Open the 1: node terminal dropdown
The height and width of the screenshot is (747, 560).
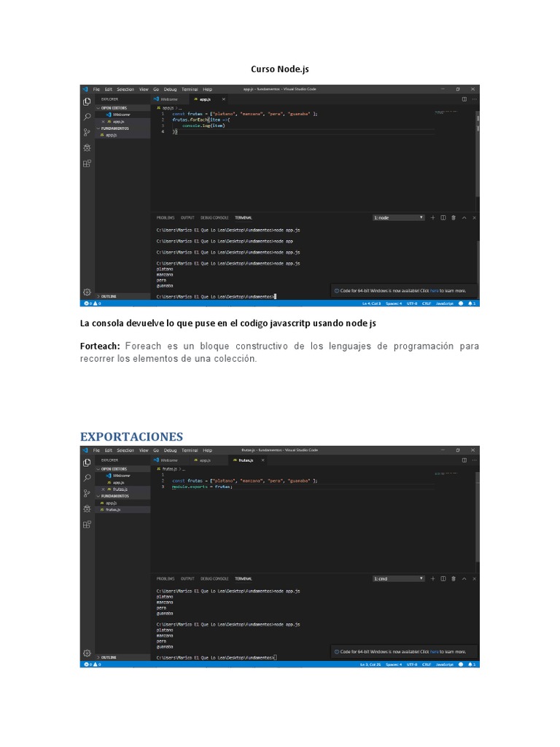pos(398,217)
